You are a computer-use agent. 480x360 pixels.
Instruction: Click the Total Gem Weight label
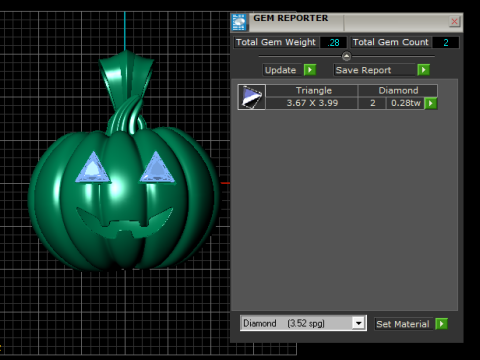tap(276, 42)
